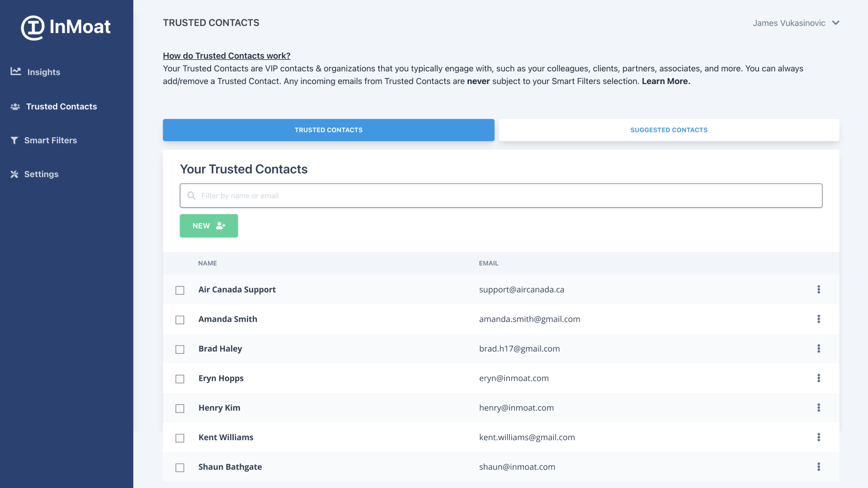Tick the Shaun Bathgate checkbox
868x488 pixels.
point(180,468)
